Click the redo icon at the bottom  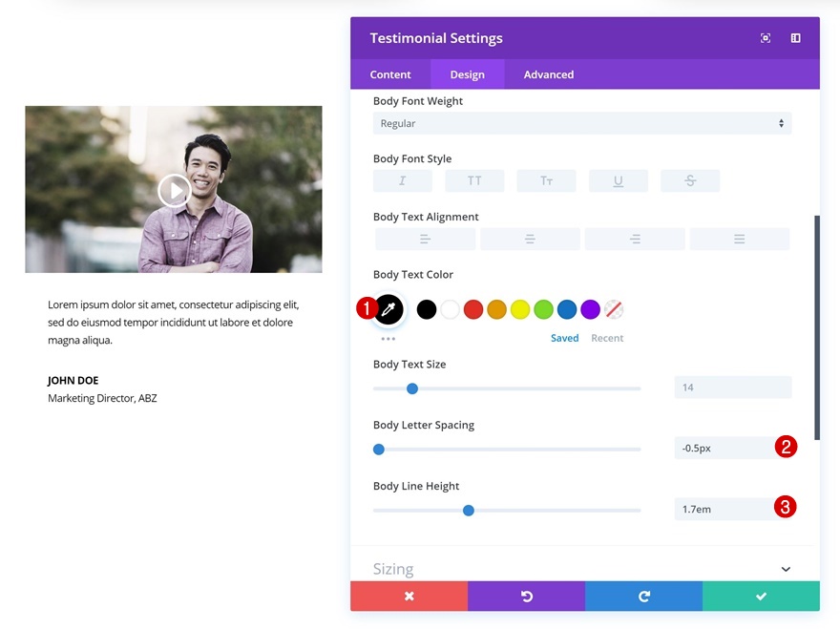[x=642, y=596]
